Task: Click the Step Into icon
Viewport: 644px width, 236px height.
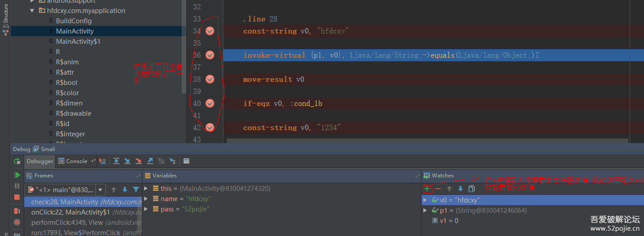Action: 128,161
